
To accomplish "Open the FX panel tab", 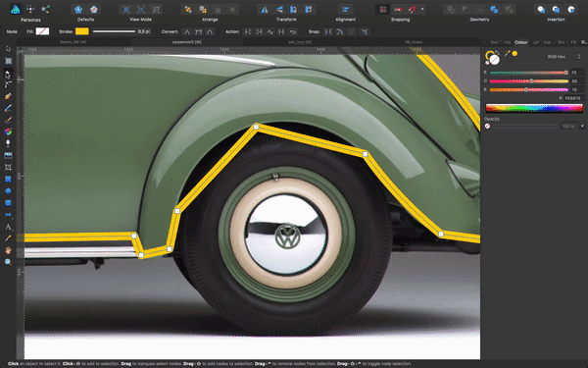I will (x=573, y=42).
